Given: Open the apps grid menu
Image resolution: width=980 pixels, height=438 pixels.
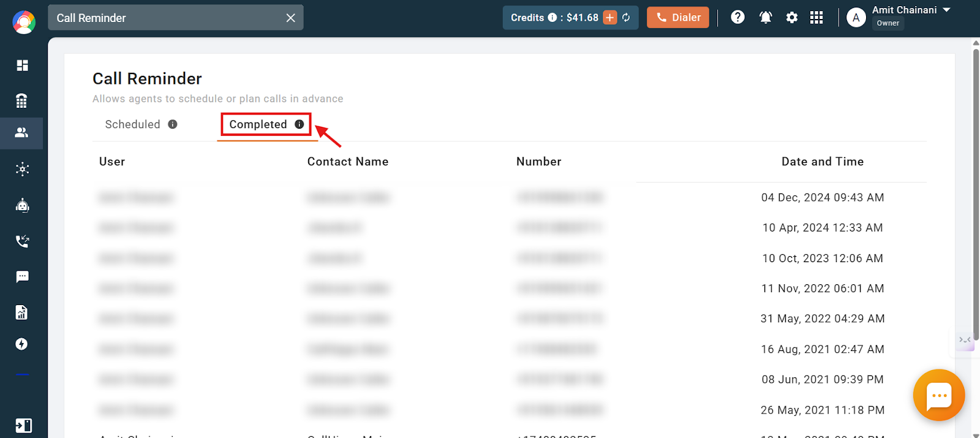Looking at the screenshot, I should [816, 17].
